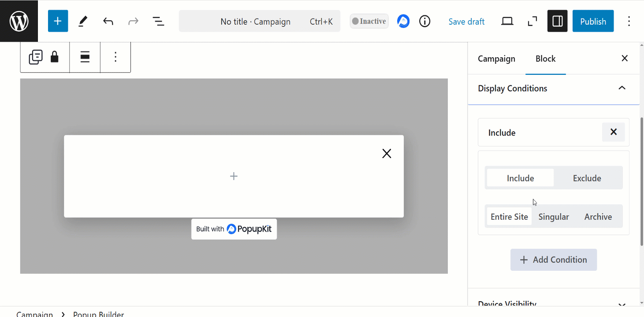Click the PopupKit icon in top bar

pos(403,21)
